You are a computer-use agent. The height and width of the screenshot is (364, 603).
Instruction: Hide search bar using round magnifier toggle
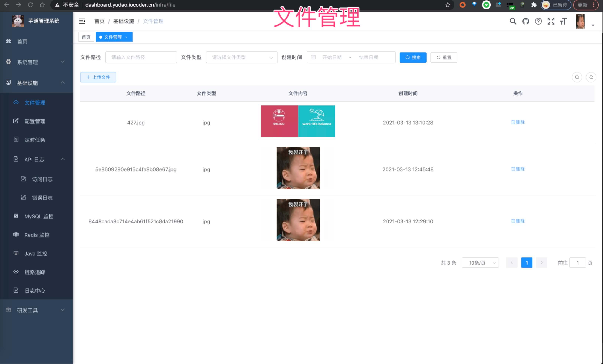tap(577, 77)
